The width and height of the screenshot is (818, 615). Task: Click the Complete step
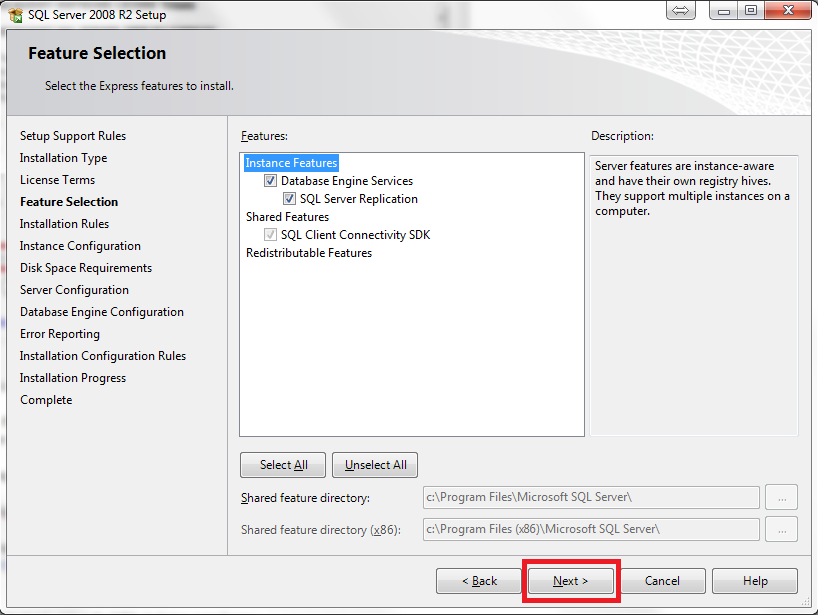[x=46, y=400]
